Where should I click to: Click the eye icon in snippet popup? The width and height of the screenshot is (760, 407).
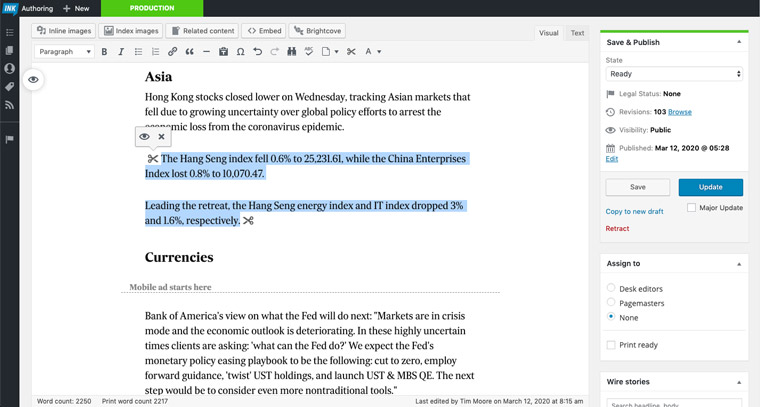144,137
